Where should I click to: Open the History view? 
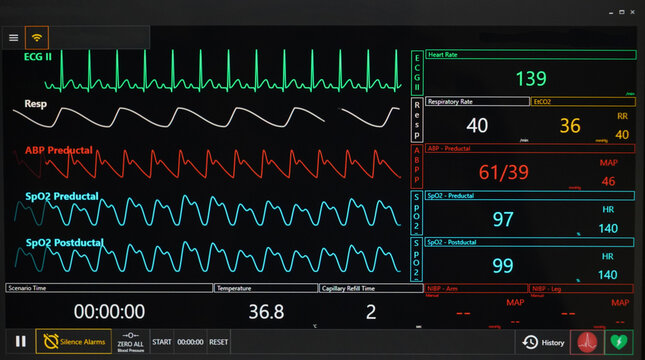pyautogui.click(x=543, y=342)
